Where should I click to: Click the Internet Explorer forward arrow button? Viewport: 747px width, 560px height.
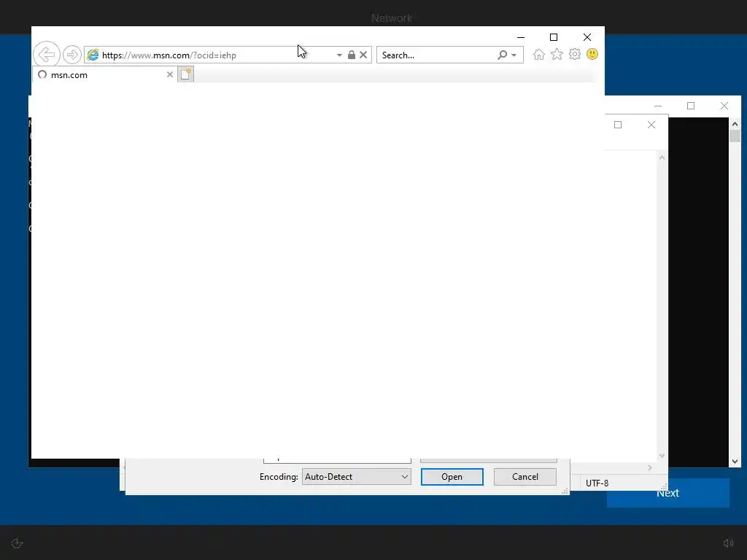pos(72,55)
